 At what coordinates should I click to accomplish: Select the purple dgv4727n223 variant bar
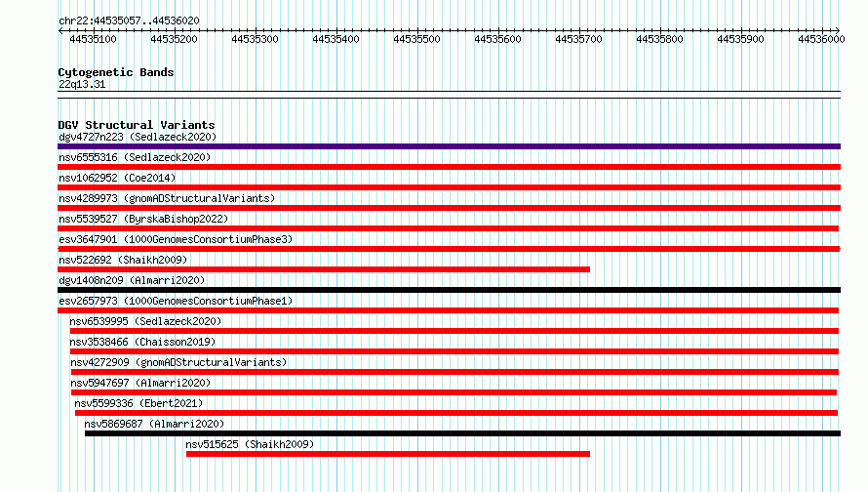pos(449,146)
